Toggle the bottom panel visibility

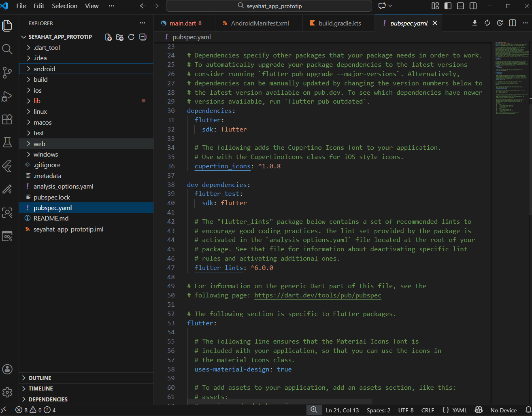[460, 6]
